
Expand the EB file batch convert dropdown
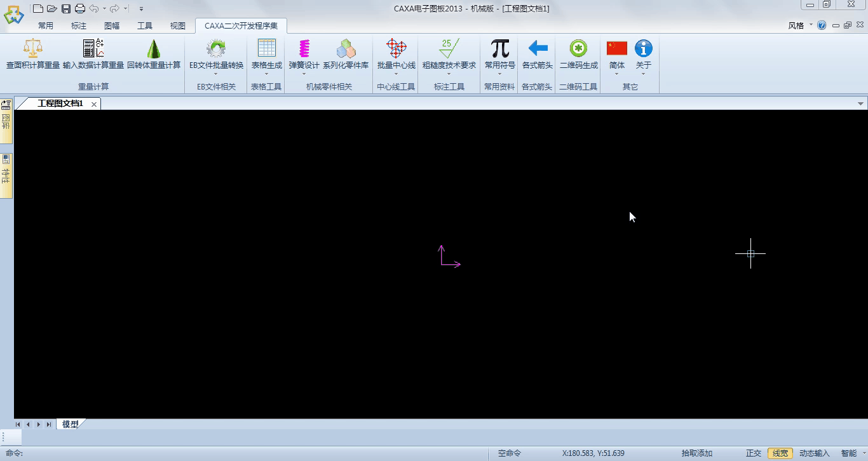coord(216,74)
